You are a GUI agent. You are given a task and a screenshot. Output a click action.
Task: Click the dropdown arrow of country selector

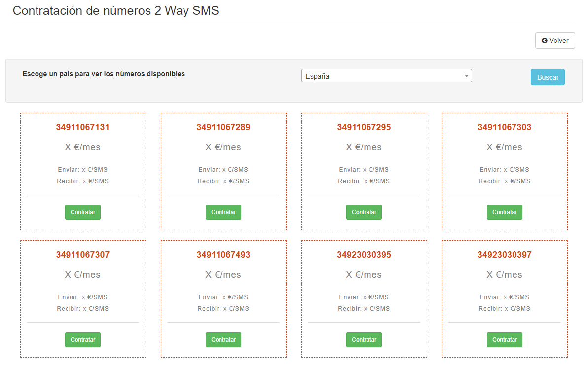pos(466,76)
